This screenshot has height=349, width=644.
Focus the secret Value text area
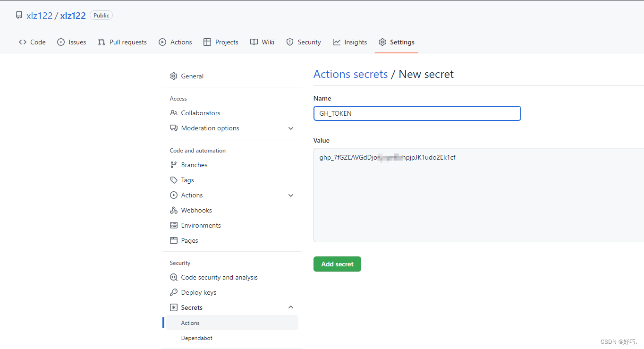[479, 195]
